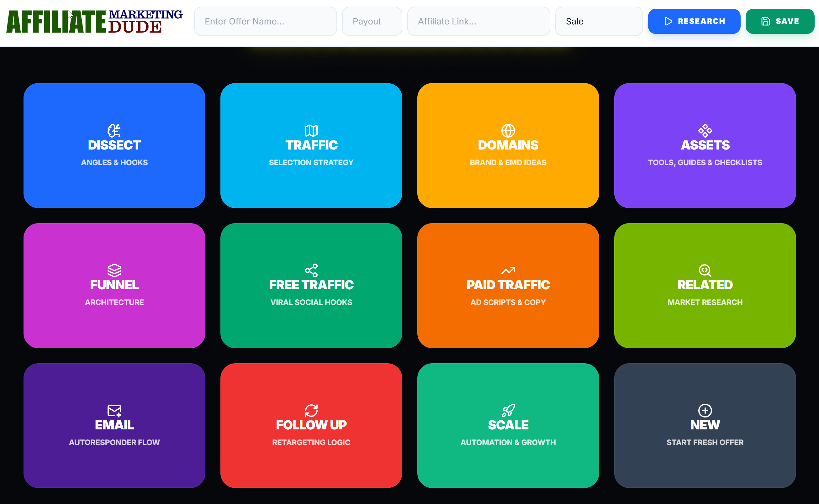Click the floppy disk icon in Save button
The height and width of the screenshot is (504, 819).
[765, 21]
